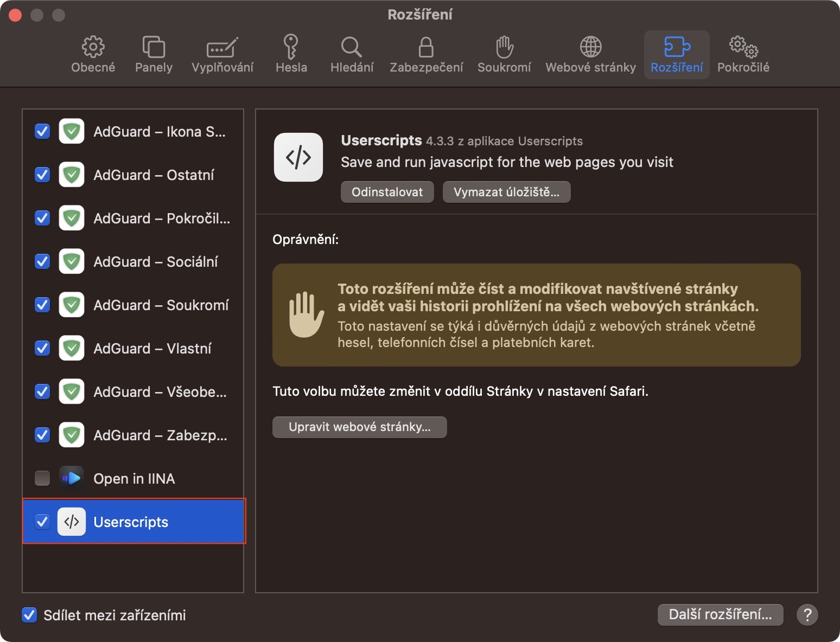Image resolution: width=840 pixels, height=642 pixels.
Task: Click the AdGuard – Zabezp... shield icon
Action: (x=72, y=435)
